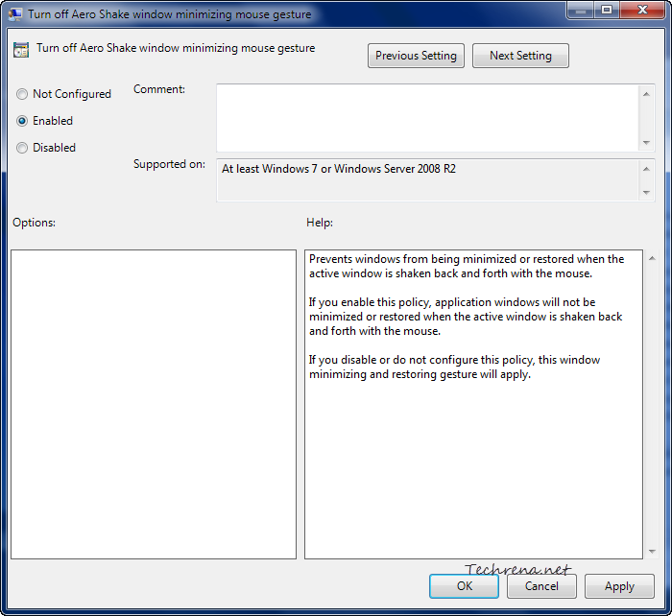Click inside the Comment text box
Viewport: 672px width, 616px height.
[427, 118]
